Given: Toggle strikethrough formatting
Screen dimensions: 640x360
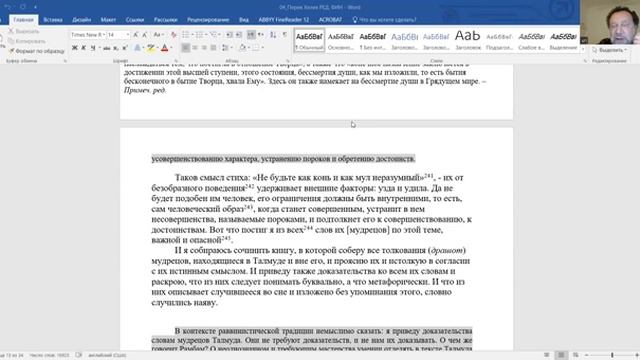Looking at the screenshot, I should 107,48.
